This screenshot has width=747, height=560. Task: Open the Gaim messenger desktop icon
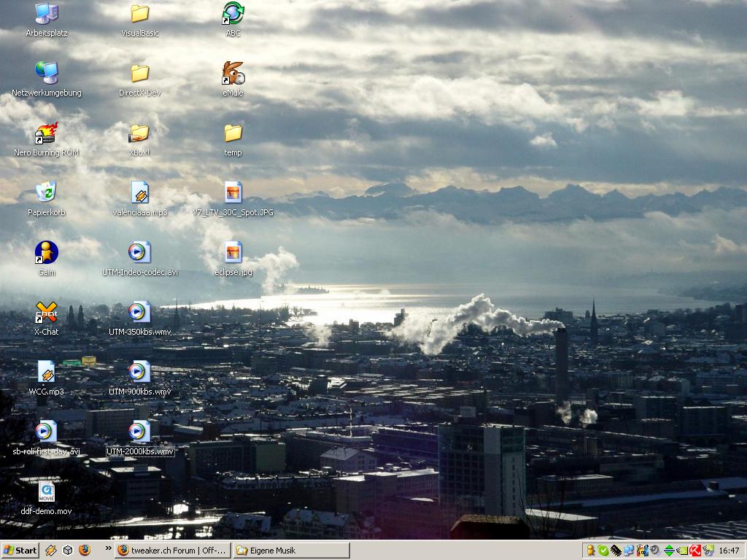pyautogui.click(x=46, y=253)
